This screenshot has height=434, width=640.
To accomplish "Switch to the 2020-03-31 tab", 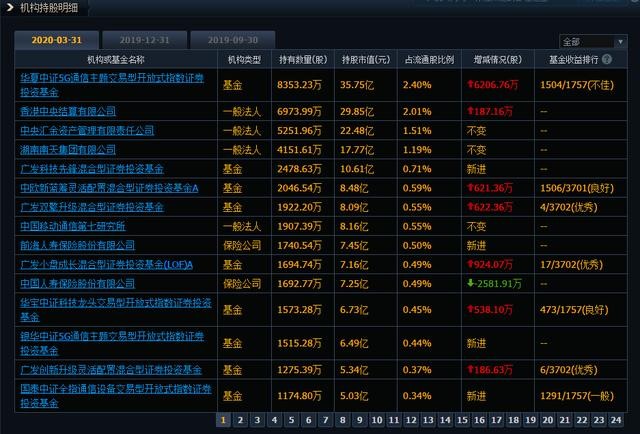I will pyautogui.click(x=56, y=40).
